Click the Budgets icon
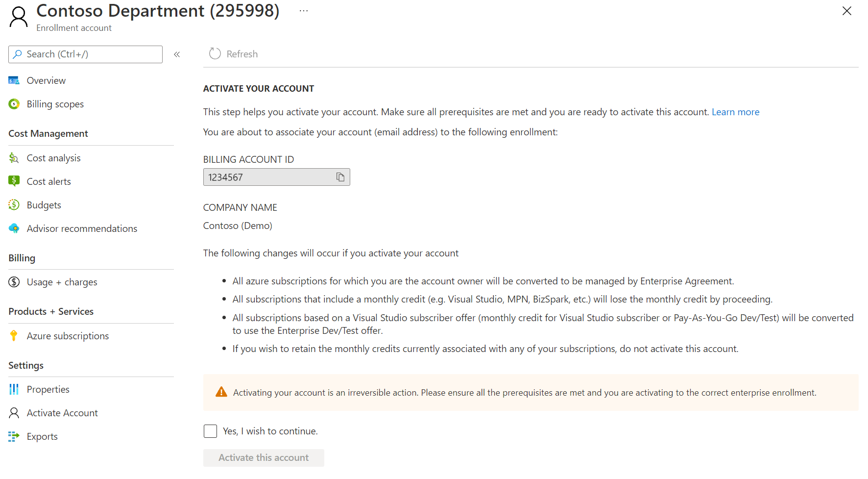Image resolution: width=868 pixels, height=479 pixels. click(x=14, y=205)
